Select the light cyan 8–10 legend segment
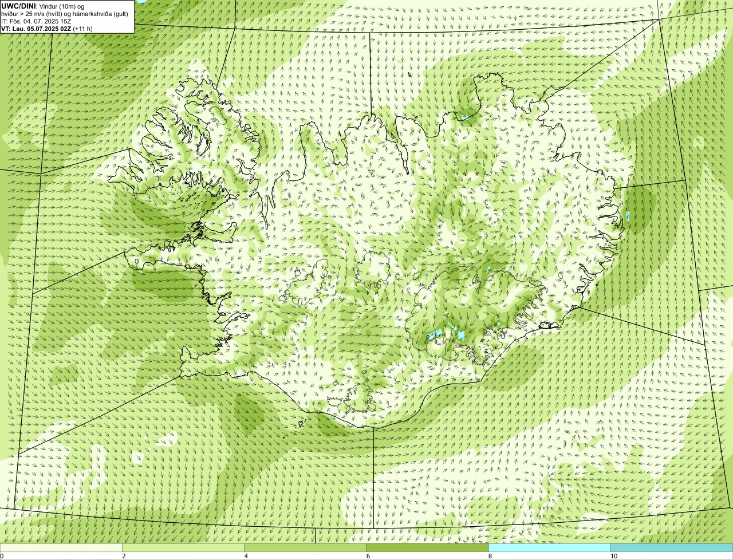The height and width of the screenshot is (560, 733). coord(549,548)
